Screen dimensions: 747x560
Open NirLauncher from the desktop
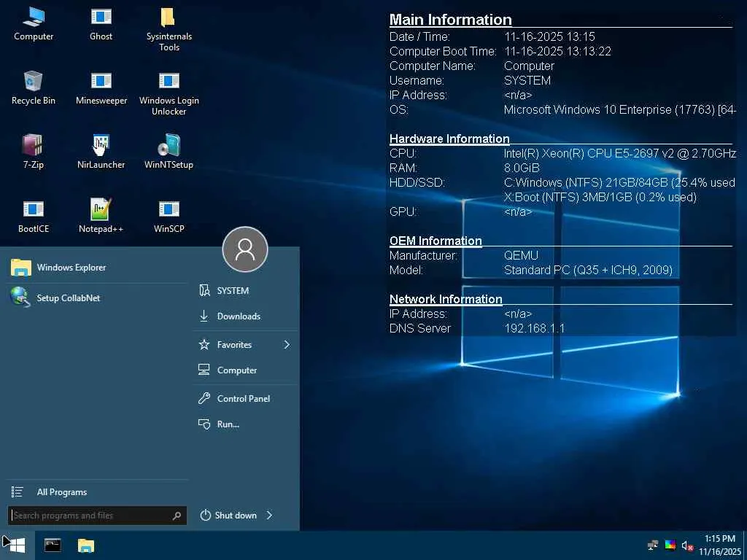coord(101,152)
